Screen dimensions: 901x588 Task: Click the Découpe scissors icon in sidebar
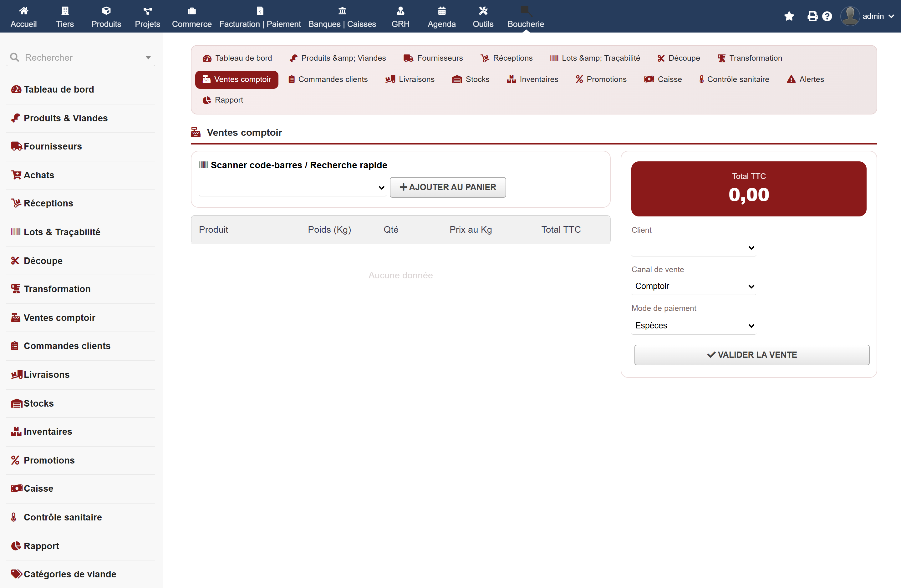[x=15, y=260]
